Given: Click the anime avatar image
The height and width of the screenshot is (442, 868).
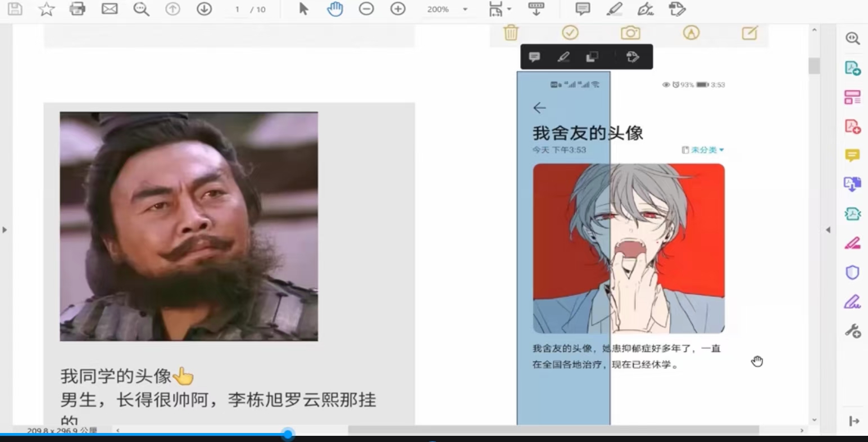Looking at the screenshot, I should [629, 249].
